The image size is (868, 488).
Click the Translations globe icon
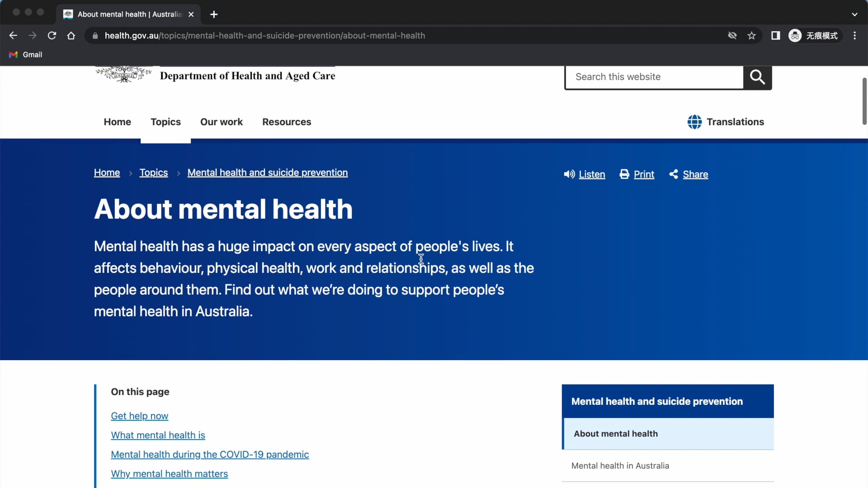point(695,122)
